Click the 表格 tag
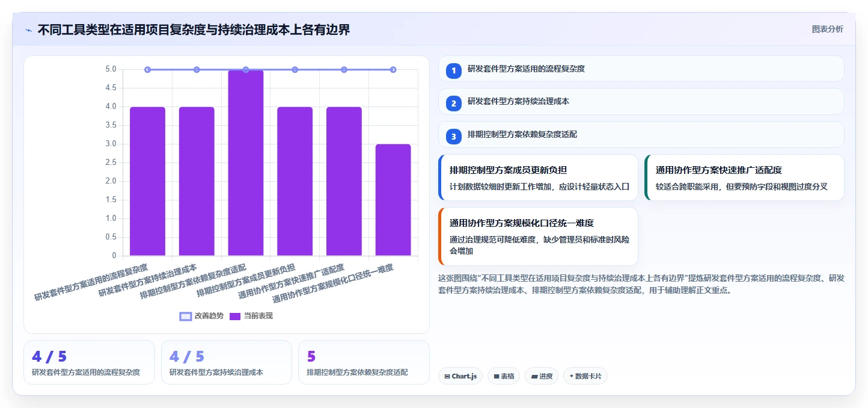The height and width of the screenshot is (408, 868). point(504,376)
